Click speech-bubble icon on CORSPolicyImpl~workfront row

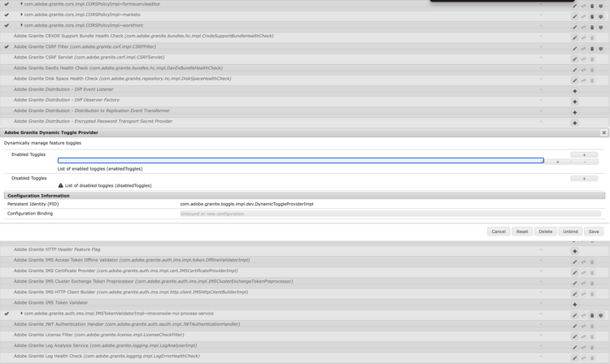[601, 27]
